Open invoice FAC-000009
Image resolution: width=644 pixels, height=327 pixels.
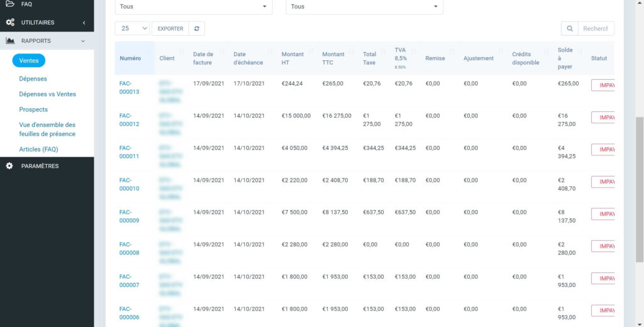129,216
